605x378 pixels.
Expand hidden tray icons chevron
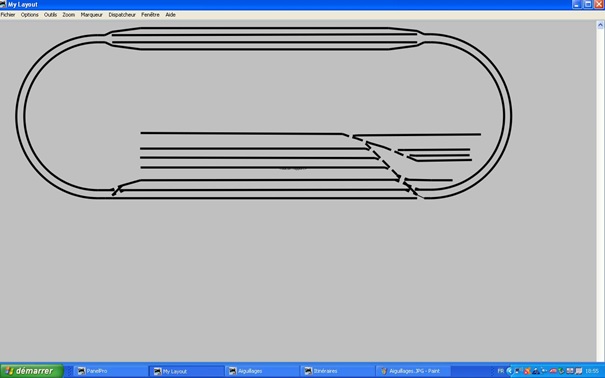click(509, 371)
